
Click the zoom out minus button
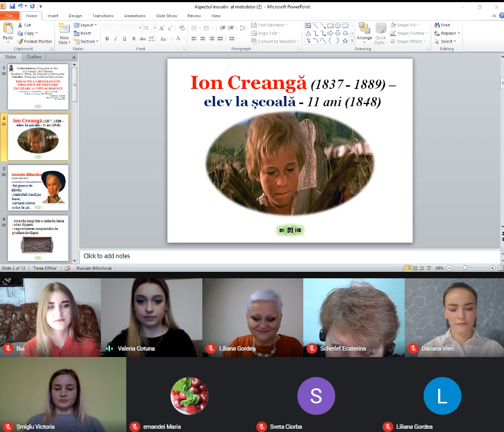(x=449, y=268)
